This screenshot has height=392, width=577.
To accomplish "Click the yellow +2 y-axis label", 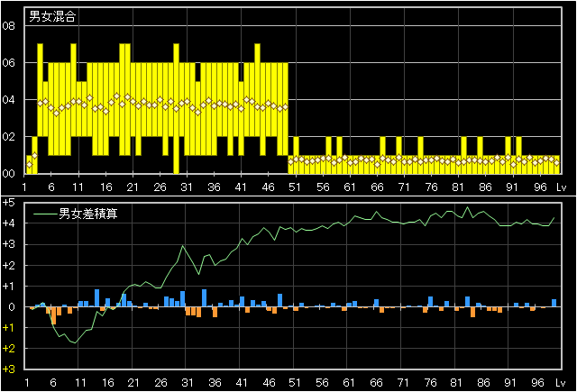I will (8, 349).
